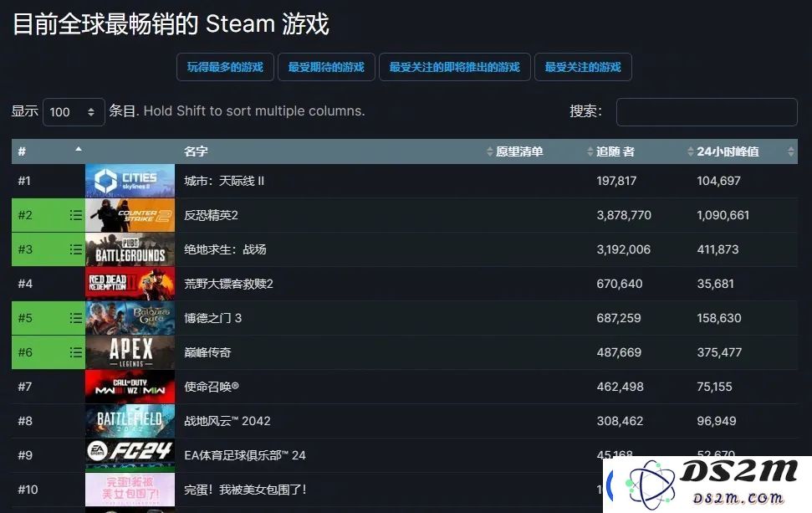Sort by the # rank column
This screenshot has height=513, width=812.
49,151
